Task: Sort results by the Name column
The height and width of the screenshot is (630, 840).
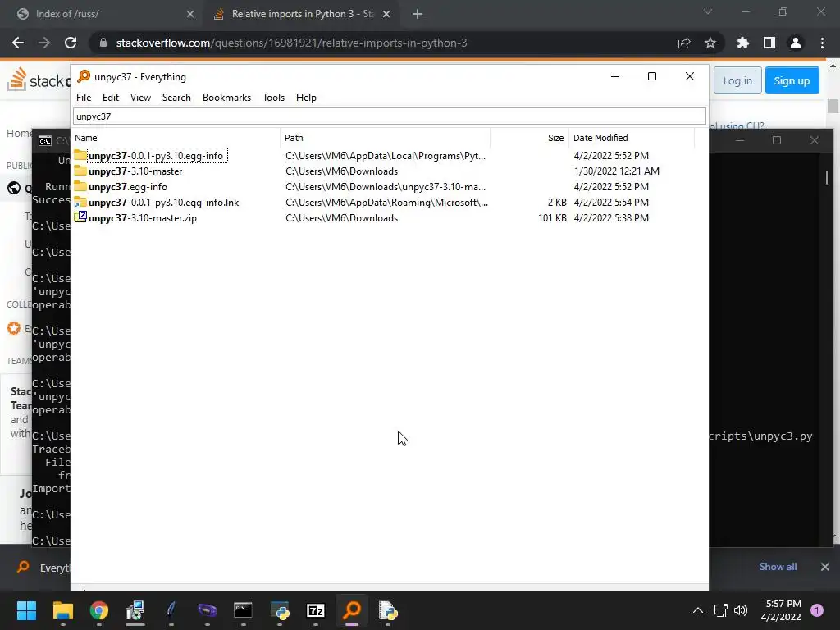Action: [176, 138]
